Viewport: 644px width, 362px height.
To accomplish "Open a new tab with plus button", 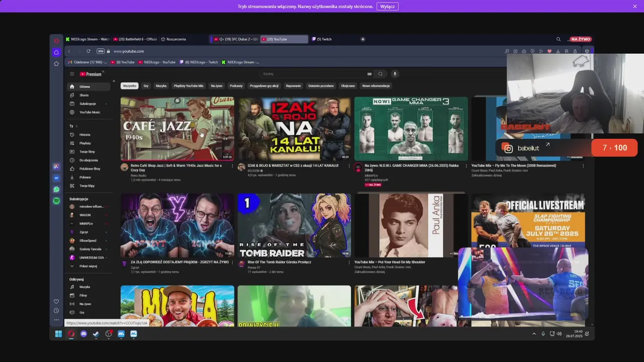I will click(363, 39).
